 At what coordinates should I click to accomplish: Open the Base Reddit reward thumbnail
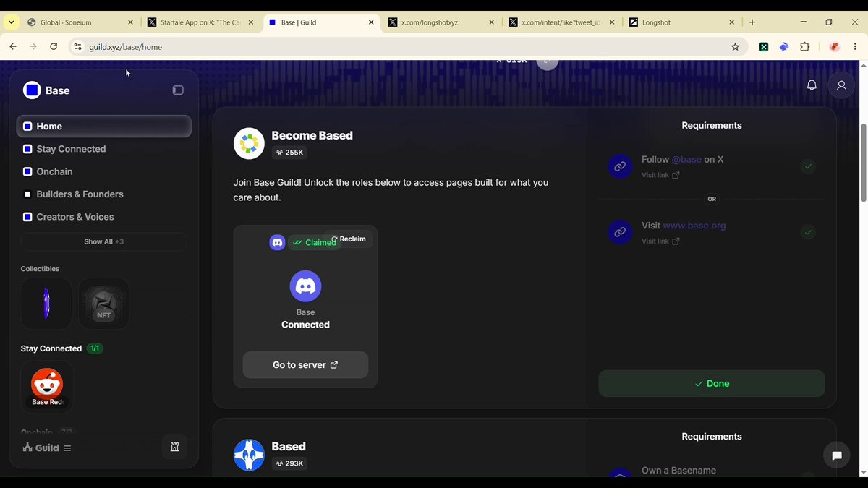point(47,387)
